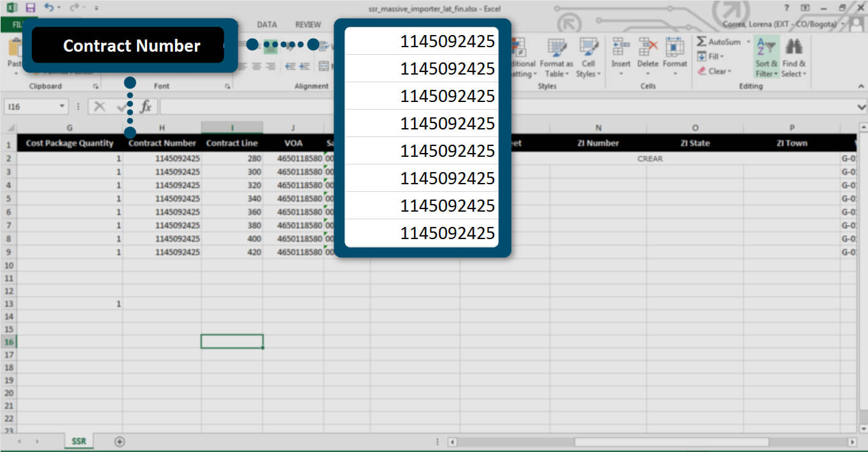Toggle Middle Align in Alignment group
868x452 pixels.
[x=271, y=45]
